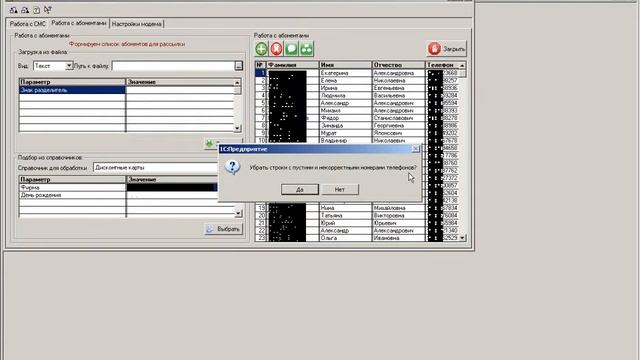Click scroll-up arrow of file parameters table

(x=237, y=82)
